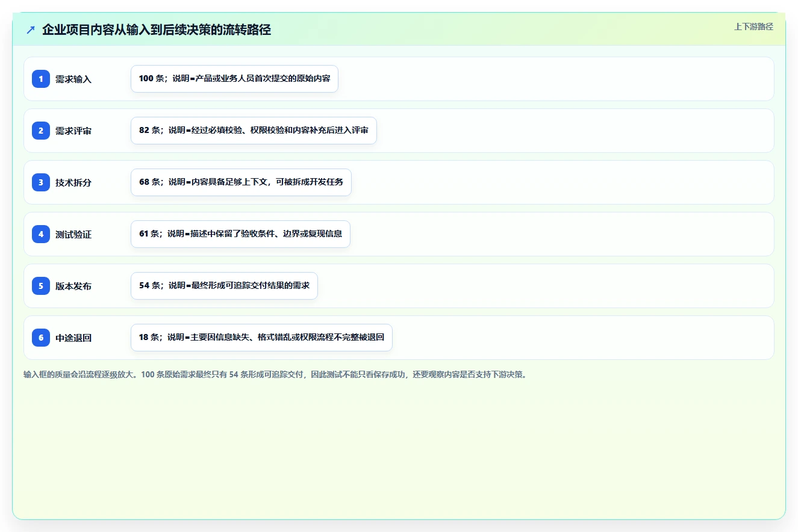
Task: Click the 54 条 description box about 可追踪交付
Action: (x=224, y=286)
